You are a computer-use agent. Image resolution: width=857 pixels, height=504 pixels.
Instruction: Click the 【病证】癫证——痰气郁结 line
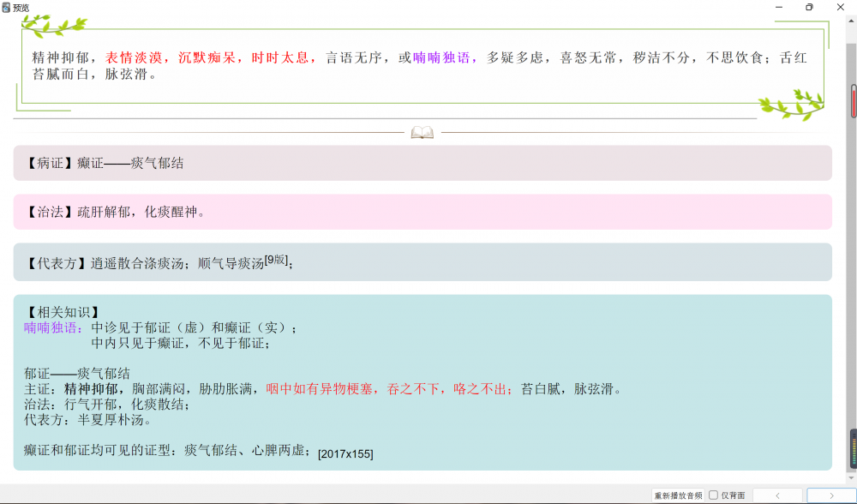(x=105, y=163)
